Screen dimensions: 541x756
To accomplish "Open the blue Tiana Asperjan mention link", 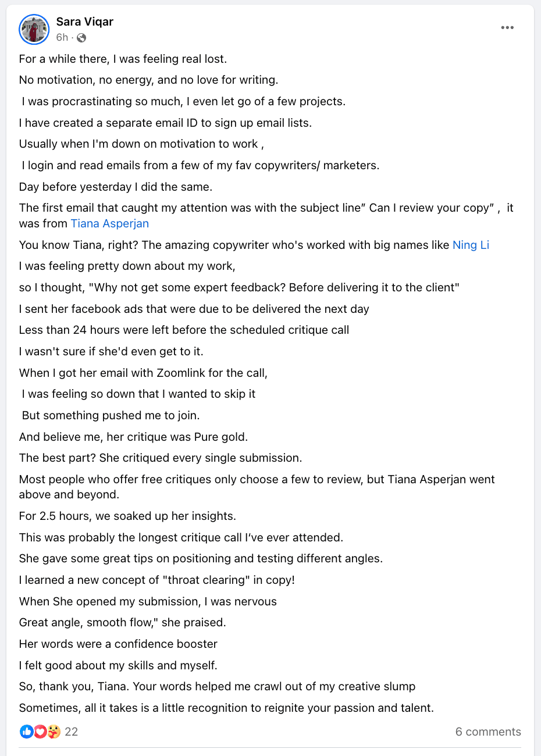I will pyautogui.click(x=110, y=223).
